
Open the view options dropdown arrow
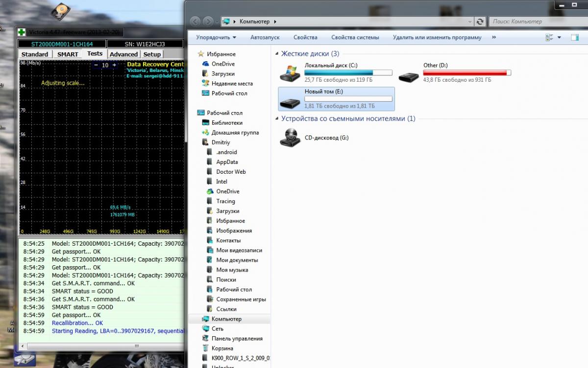click(x=560, y=37)
